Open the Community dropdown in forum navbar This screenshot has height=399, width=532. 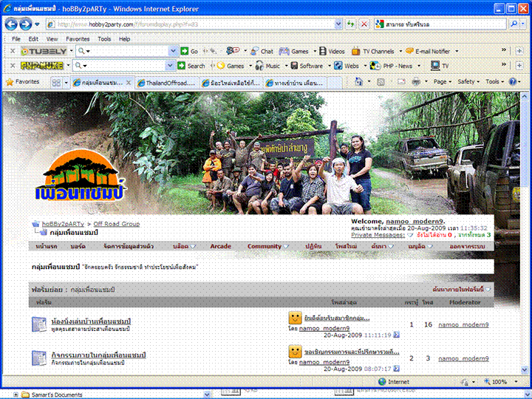267,246
